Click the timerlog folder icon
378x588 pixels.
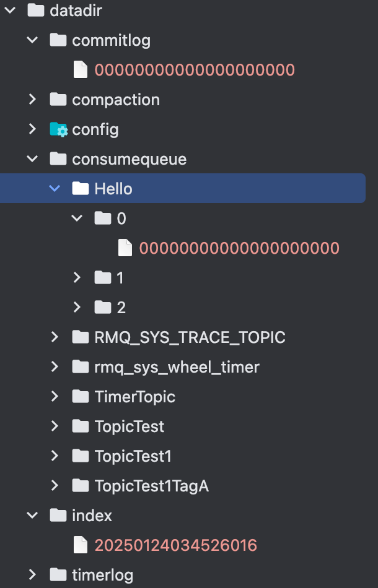[58, 575]
